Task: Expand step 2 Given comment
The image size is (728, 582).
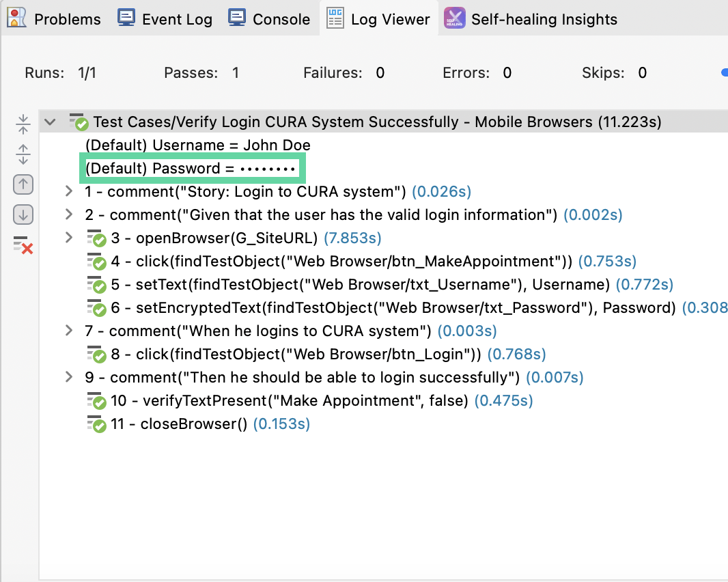Action: pos(69,214)
